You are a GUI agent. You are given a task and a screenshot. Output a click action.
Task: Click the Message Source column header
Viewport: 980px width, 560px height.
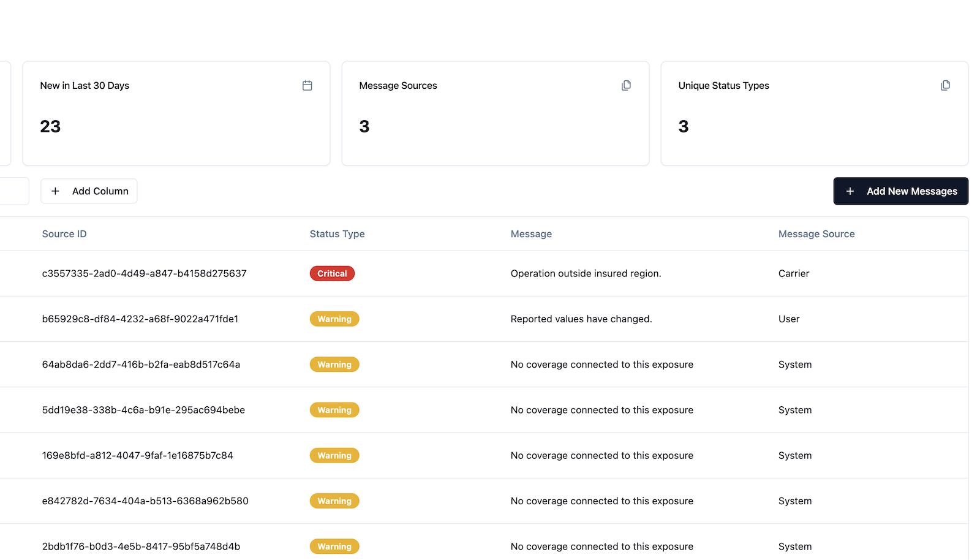(x=816, y=234)
